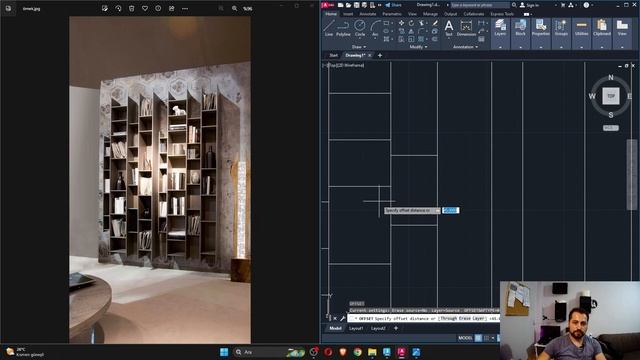Click the Share button in AutoCAD
This screenshot has height=360, width=640.
tap(394, 5)
